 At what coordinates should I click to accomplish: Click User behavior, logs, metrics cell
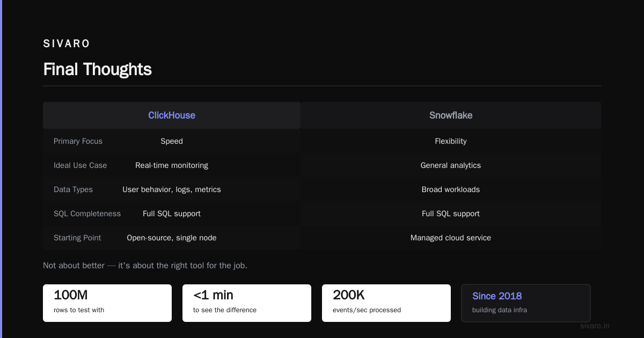pos(172,189)
